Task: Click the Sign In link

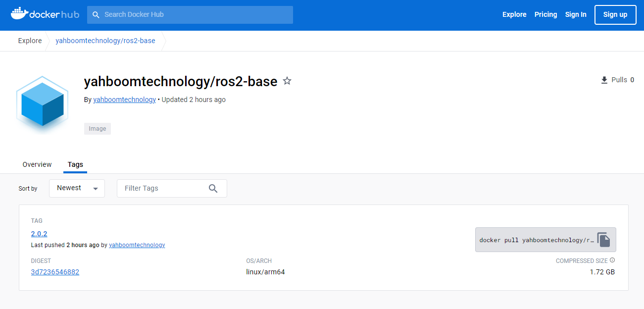Action: coord(576,15)
